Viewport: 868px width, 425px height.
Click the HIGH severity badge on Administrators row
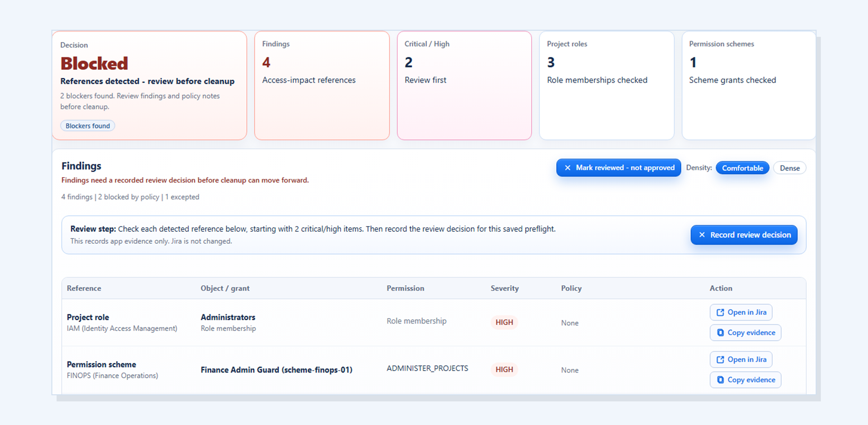(x=504, y=322)
